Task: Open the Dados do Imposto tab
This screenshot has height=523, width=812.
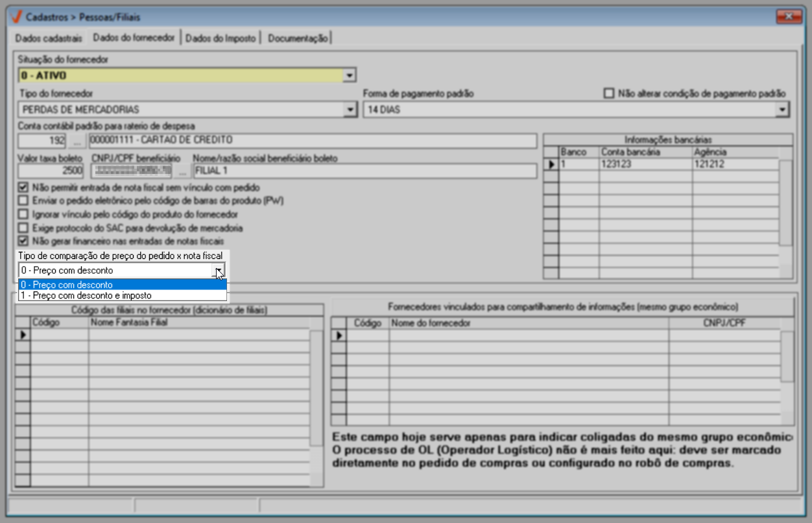Action: click(221, 38)
